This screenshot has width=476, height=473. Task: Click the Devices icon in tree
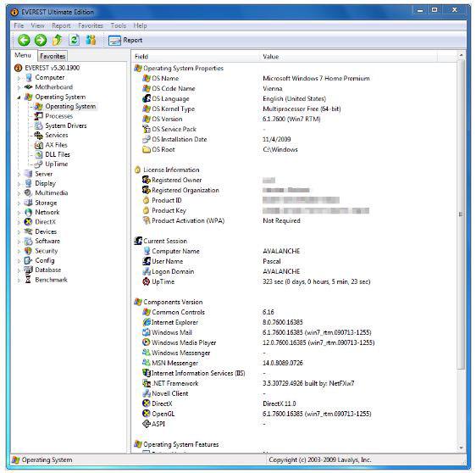(x=29, y=231)
